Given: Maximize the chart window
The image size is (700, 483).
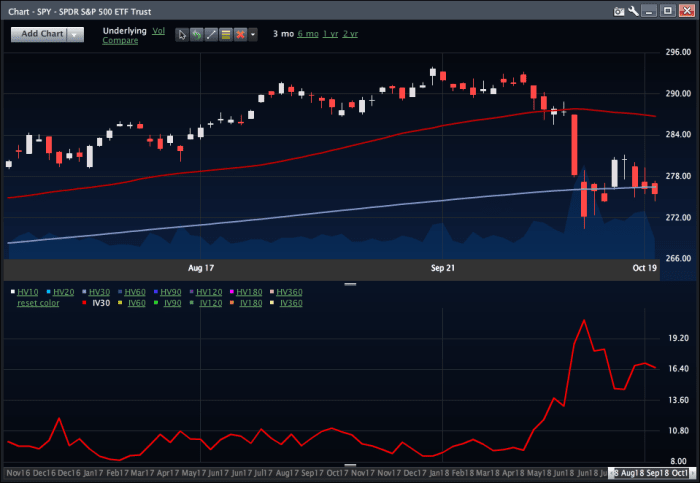Looking at the screenshot, I should (666, 12).
